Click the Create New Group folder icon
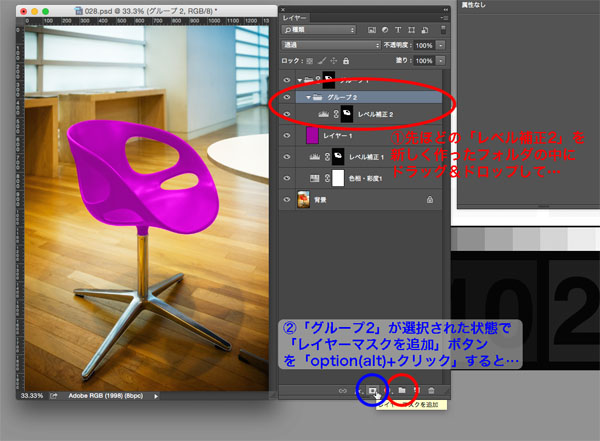The height and width of the screenshot is (441, 600). tap(400, 389)
